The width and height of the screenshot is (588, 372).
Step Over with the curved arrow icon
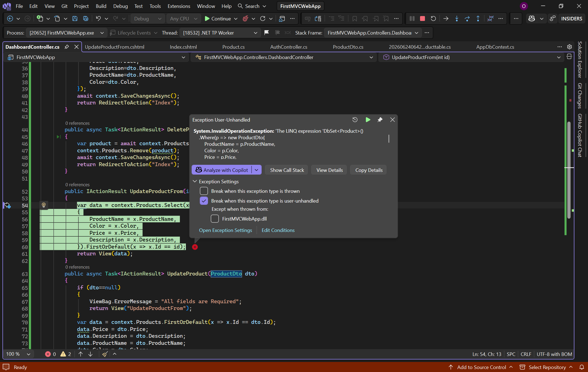[x=467, y=18]
